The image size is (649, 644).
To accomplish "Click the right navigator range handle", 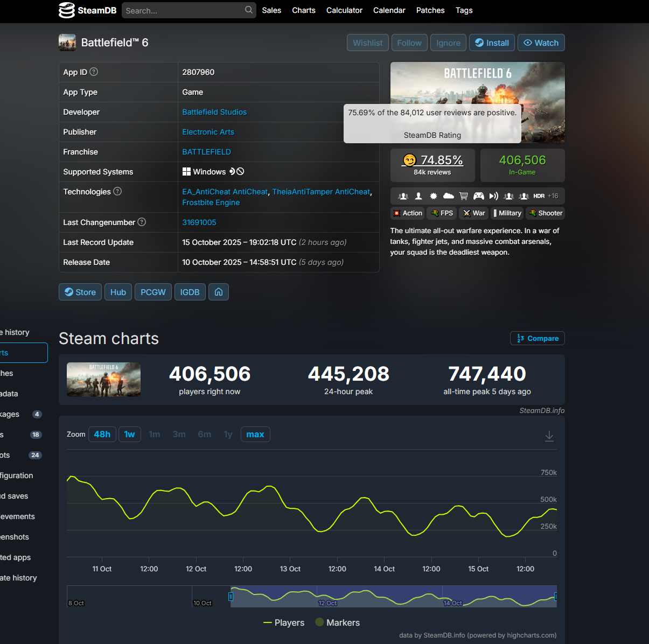I will [x=556, y=597].
